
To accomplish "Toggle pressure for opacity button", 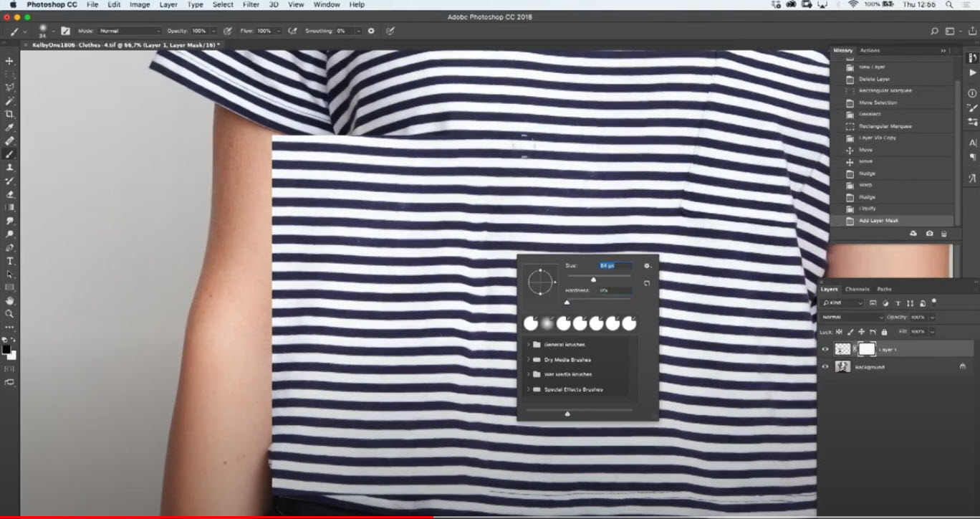I will 228,31.
